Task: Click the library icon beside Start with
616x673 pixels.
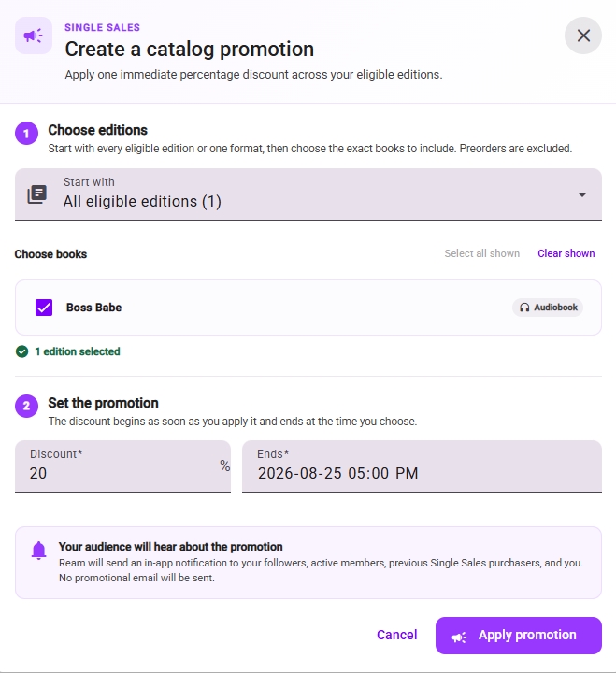Action: (37, 194)
